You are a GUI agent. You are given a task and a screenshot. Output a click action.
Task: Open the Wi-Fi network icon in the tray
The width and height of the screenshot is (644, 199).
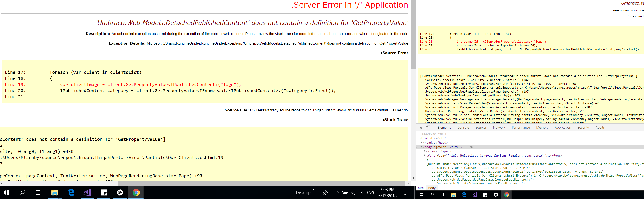click(353, 192)
